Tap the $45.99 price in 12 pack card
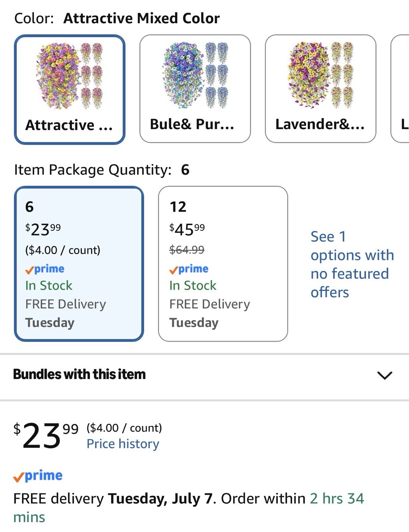The height and width of the screenshot is (532, 409). coord(187,229)
